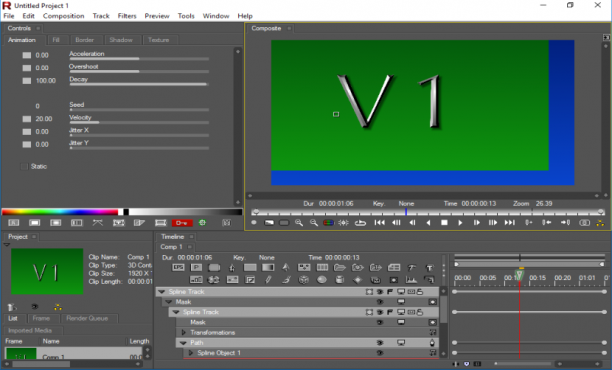Select the film strip icon in timeline toolbar
The height and width of the screenshot is (370, 612).
[322, 268]
